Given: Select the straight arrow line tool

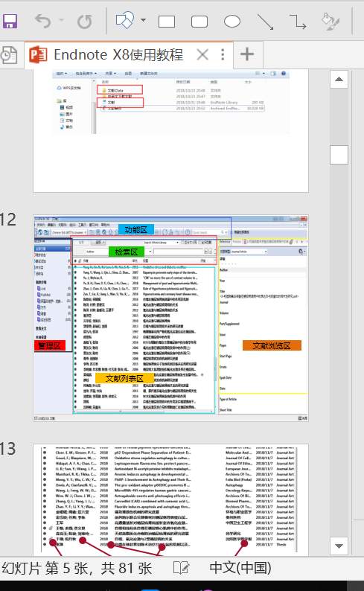Looking at the screenshot, I should click(x=265, y=22).
